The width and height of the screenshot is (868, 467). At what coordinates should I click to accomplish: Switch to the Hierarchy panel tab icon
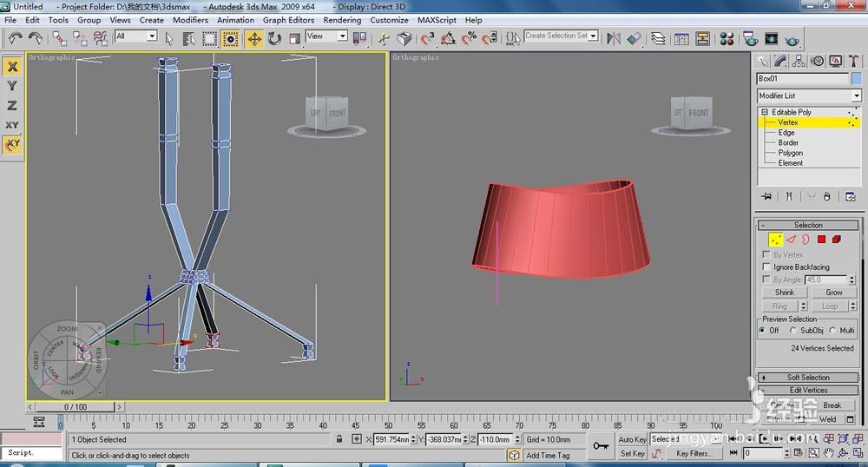coord(799,61)
